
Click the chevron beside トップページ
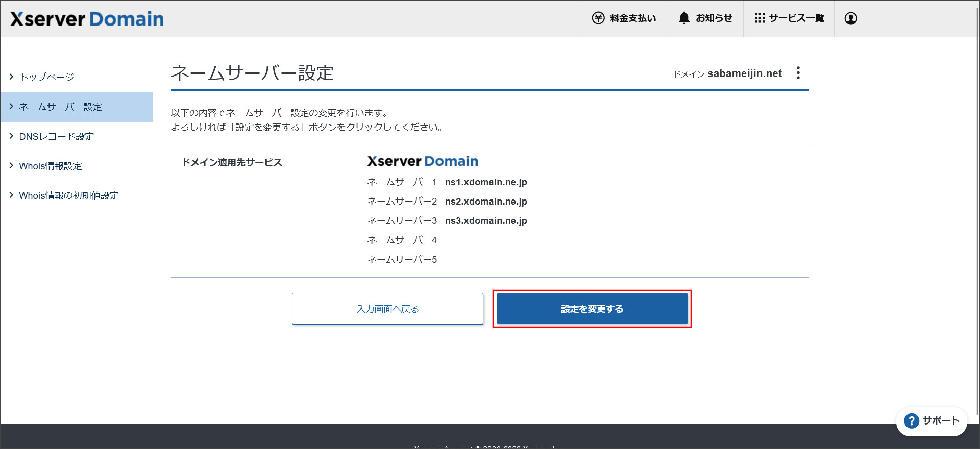pos(11,77)
